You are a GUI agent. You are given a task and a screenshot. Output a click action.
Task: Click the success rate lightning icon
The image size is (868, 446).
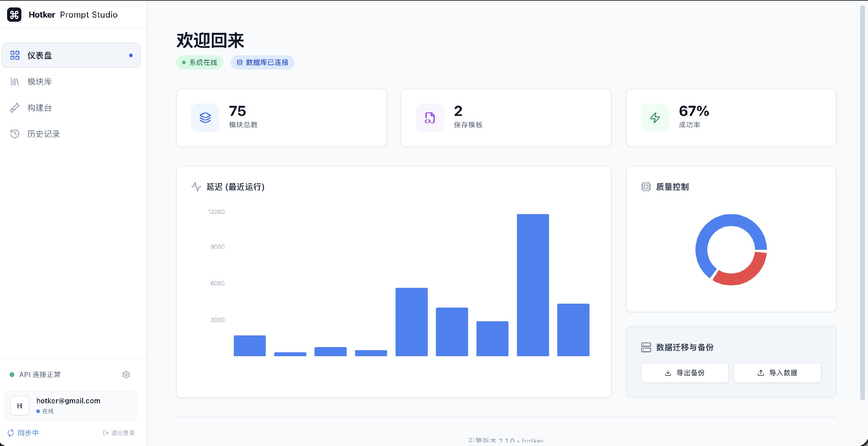click(x=655, y=118)
